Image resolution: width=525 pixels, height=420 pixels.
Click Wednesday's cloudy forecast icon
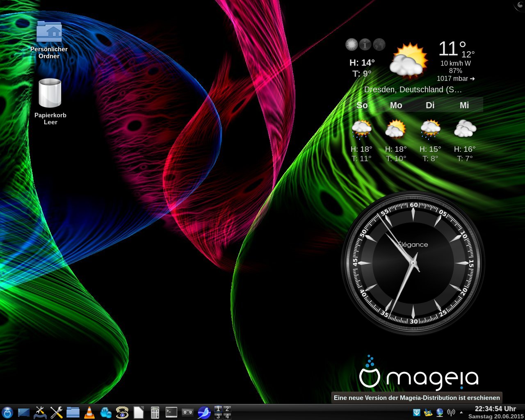pyautogui.click(x=465, y=129)
